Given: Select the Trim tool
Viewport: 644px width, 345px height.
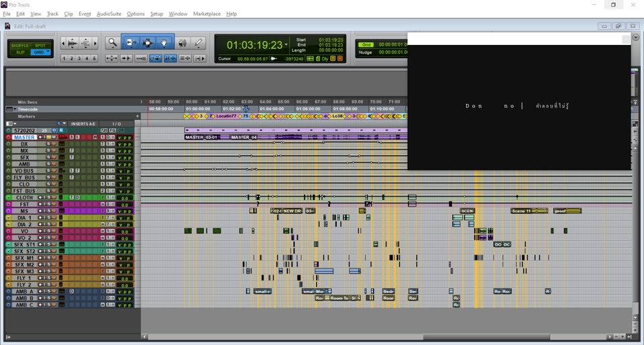Looking at the screenshot, I should [x=131, y=43].
